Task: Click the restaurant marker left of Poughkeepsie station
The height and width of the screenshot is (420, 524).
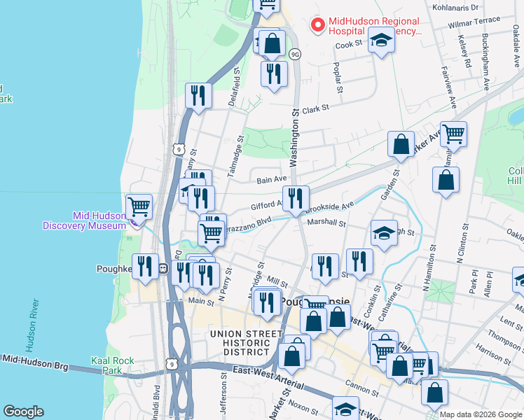Action: pos(145,268)
